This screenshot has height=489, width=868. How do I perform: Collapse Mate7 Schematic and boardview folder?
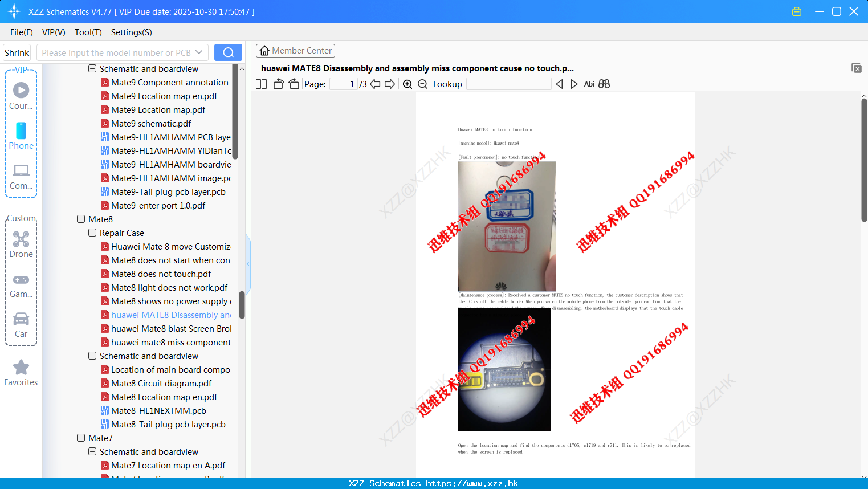coord(92,451)
